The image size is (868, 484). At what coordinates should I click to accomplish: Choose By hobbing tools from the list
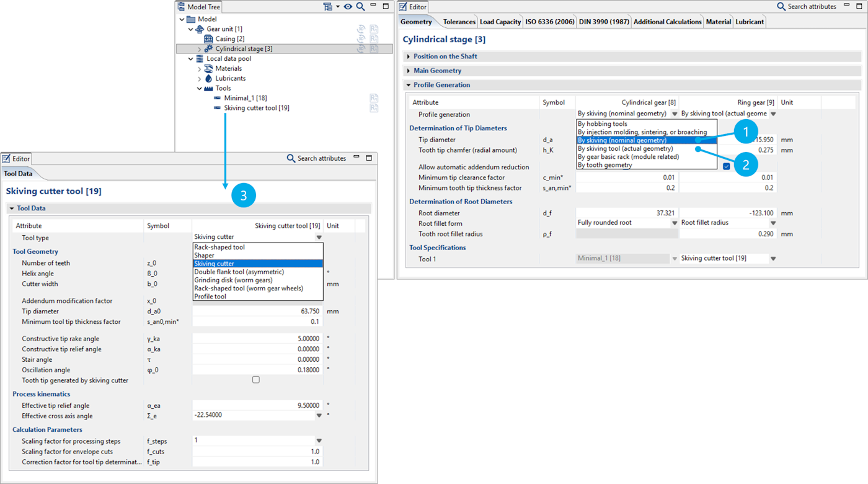pos(602,124)
